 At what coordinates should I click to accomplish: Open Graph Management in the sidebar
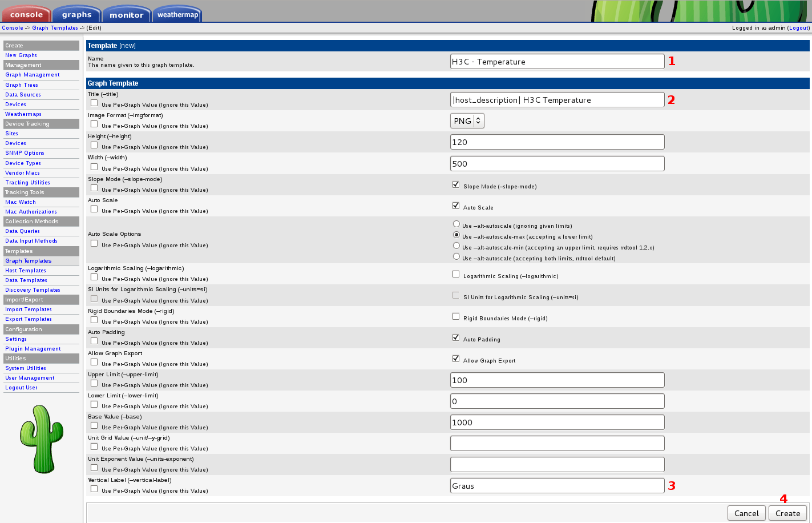point(32,74)
